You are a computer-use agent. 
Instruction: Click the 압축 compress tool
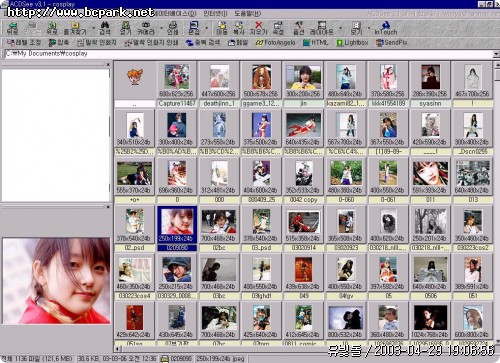(59, 43)
